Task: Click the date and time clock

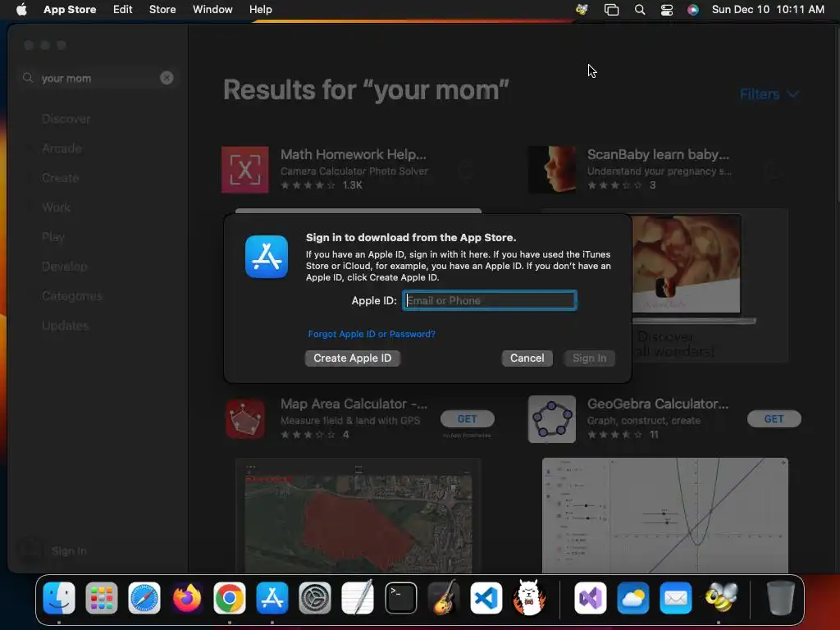Action: (x=768, y=9)
